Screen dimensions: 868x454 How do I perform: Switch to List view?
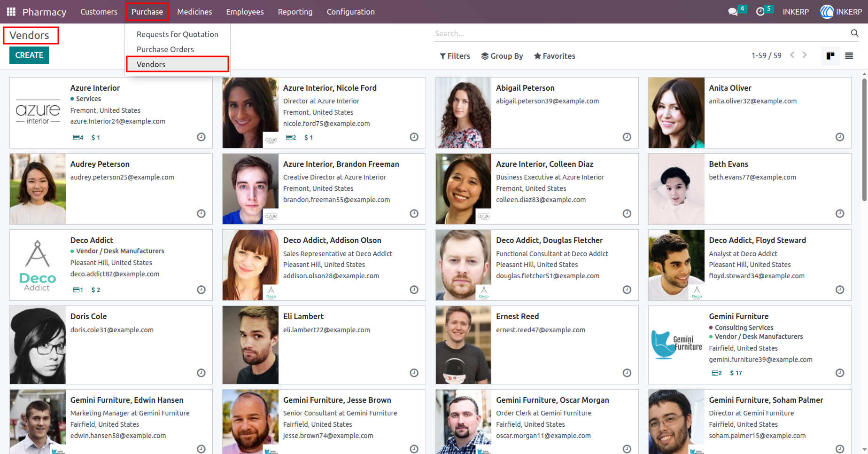click(849, 56)
